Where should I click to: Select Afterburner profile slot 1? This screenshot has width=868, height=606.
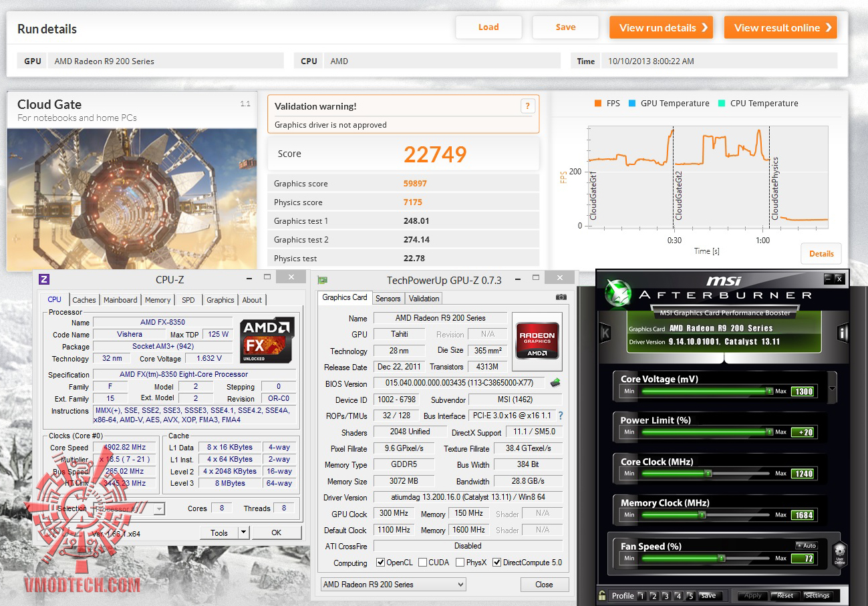(x=641, y=596)
